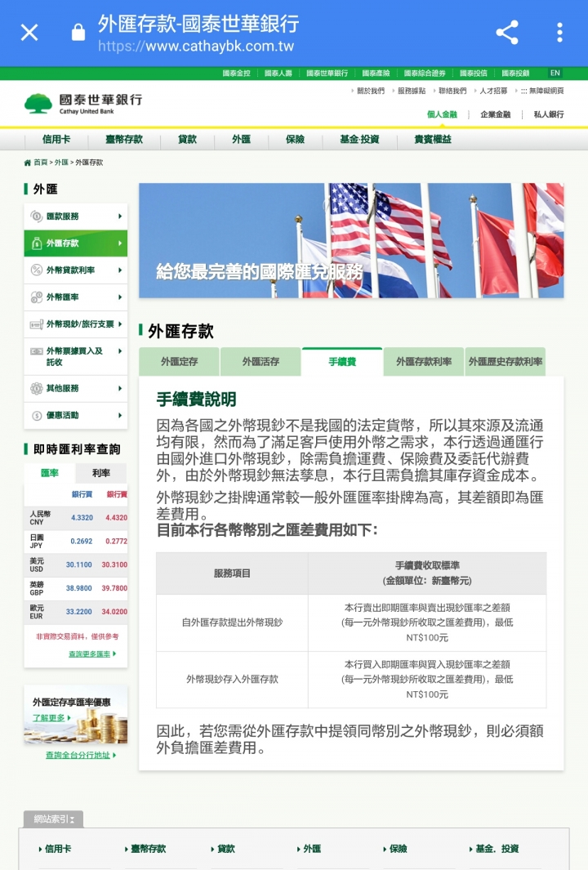Click the 外匯定存享匯率優惠 coins banner

pos(75,715)
